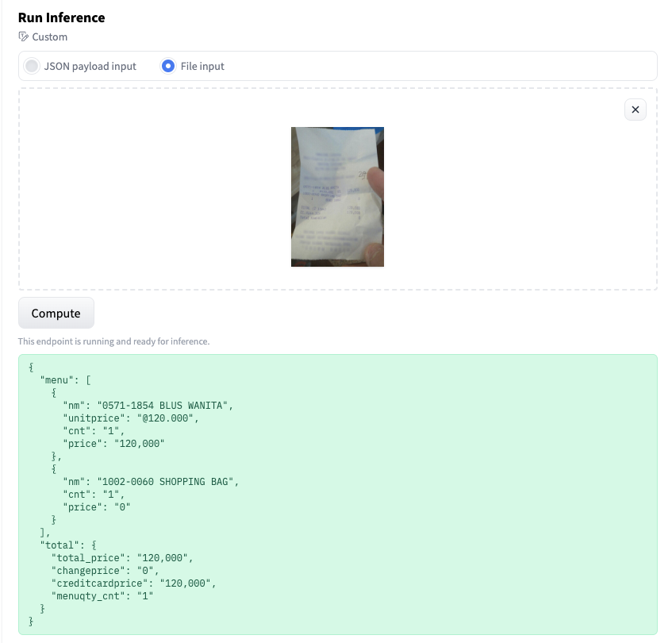Click the Custom label text

(x=49, y=37)
